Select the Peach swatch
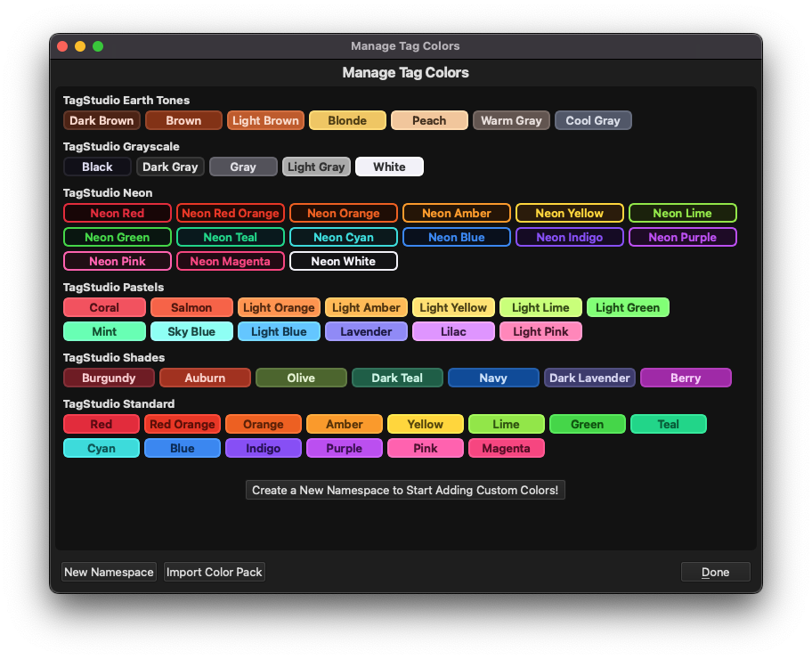 pyautogui.click(x=429, y=121)
